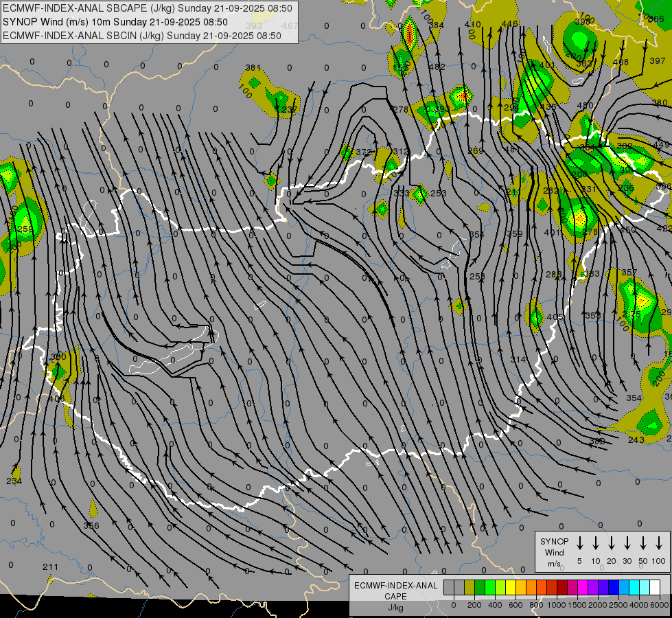This screenshot has height=618, width=672.
Task: Click the 2500 tick label on color scale
Action: [x=618, y=605]
